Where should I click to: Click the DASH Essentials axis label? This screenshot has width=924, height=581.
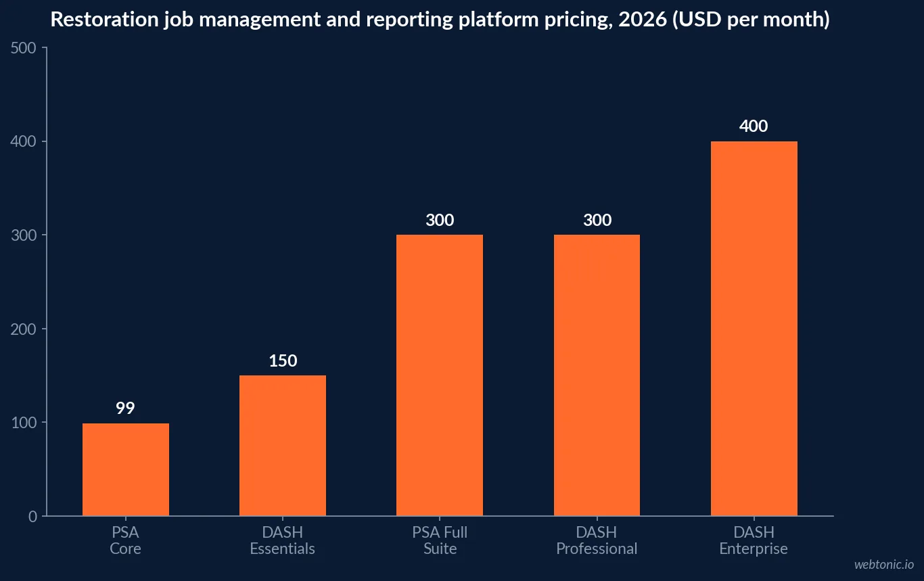point(283,540)
